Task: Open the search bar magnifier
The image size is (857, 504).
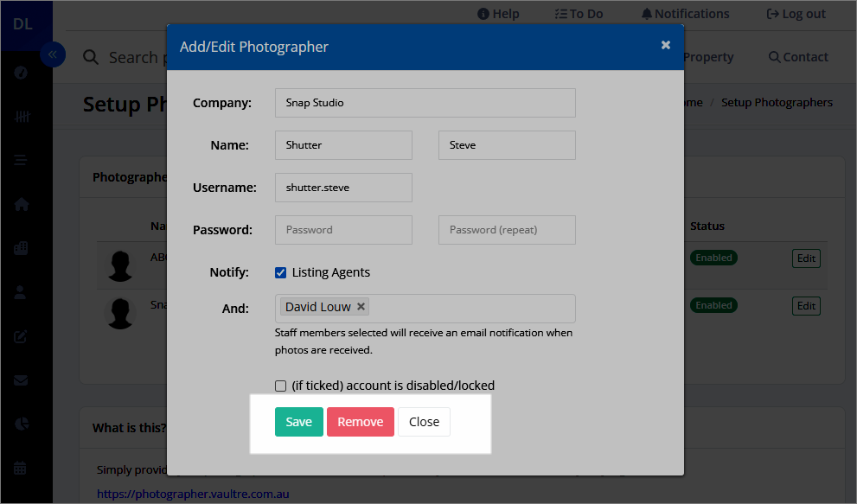Action: point(91,57)
